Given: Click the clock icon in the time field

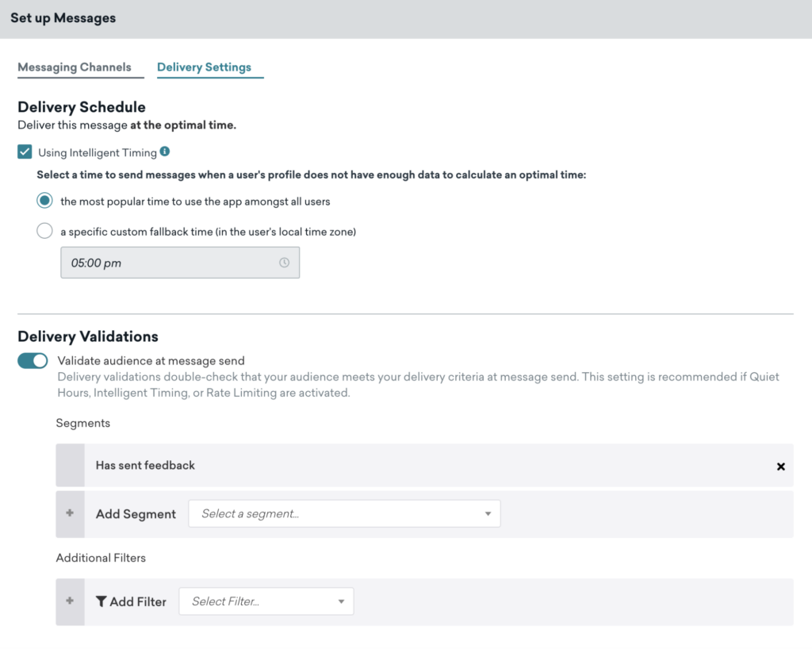Looking at the screenshot, I should click(285, 263).
